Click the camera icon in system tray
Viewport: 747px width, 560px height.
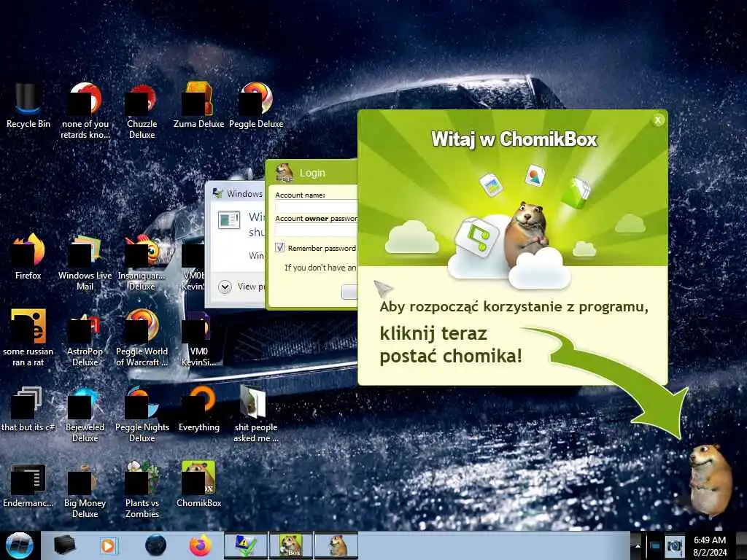[674, 545]
